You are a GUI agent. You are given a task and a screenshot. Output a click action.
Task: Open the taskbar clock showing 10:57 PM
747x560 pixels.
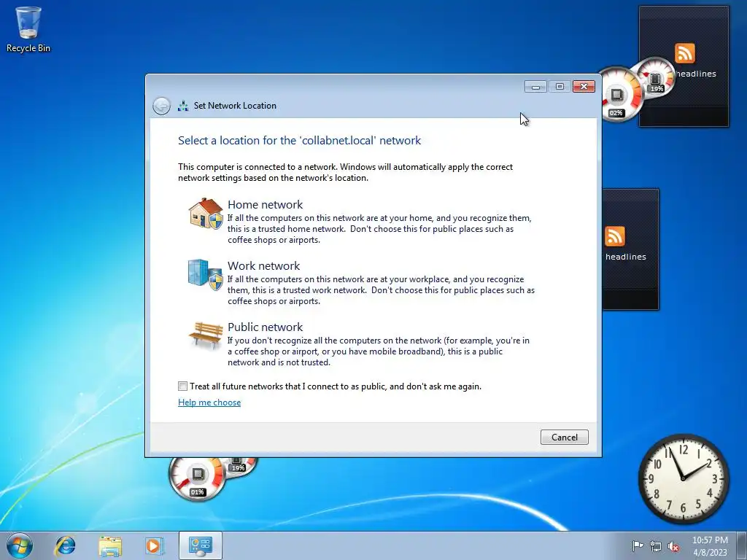coord(710,545)
